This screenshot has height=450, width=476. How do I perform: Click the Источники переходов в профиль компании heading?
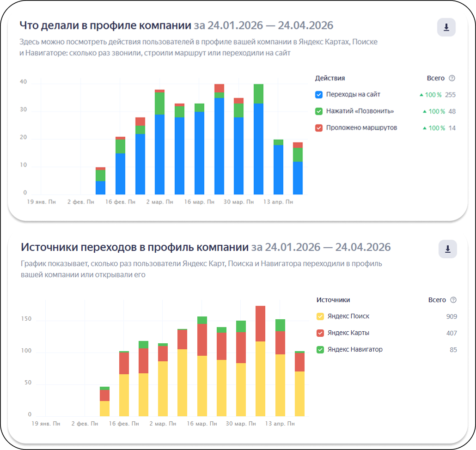(134, 247)
